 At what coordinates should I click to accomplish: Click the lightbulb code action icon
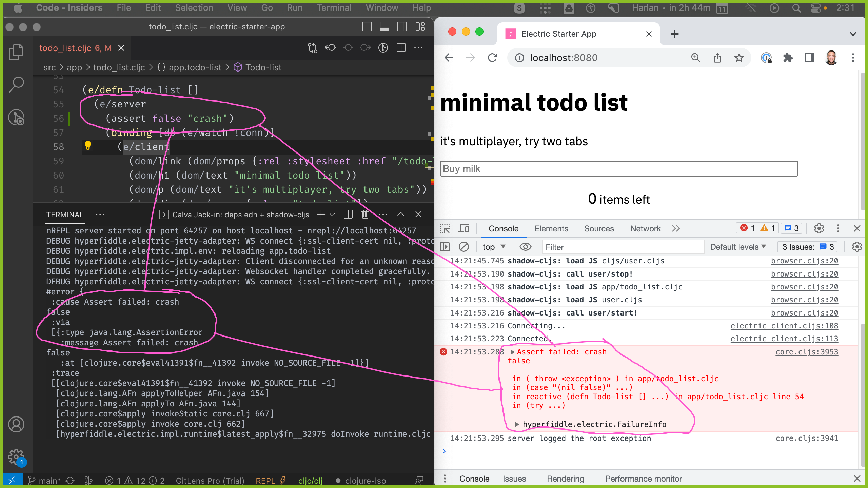pos(88,146)
